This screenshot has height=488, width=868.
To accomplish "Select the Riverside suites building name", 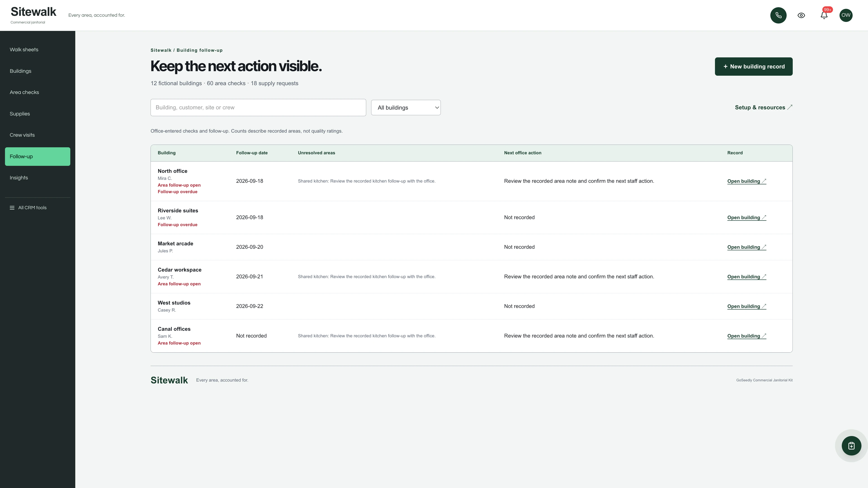I will (178, 211).
